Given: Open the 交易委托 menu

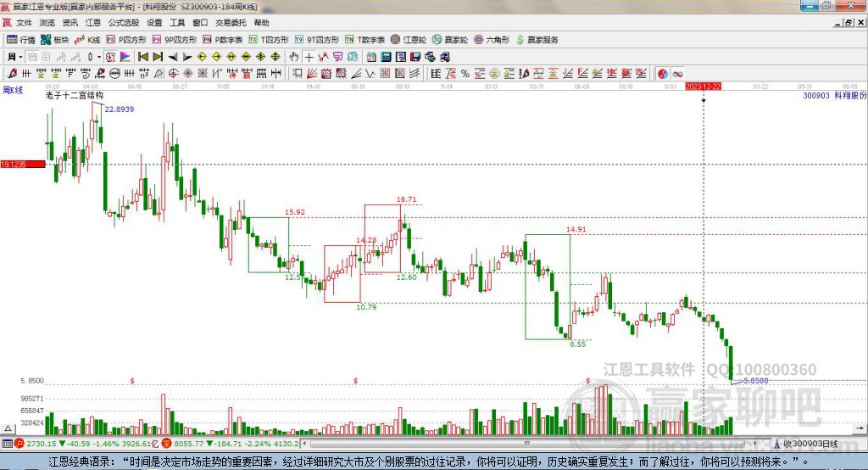Looking at the screenshot, I should point(231,23).
